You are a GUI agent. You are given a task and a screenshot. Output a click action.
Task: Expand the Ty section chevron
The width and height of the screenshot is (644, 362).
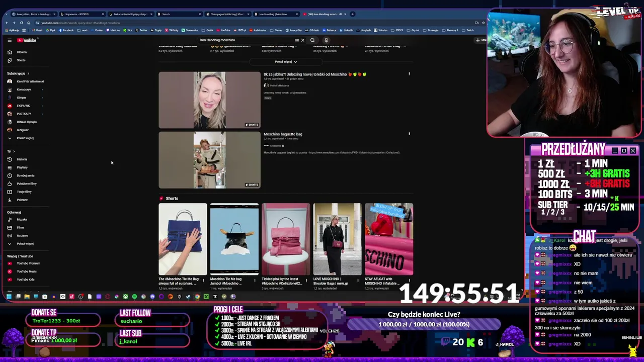coord(14,151)
